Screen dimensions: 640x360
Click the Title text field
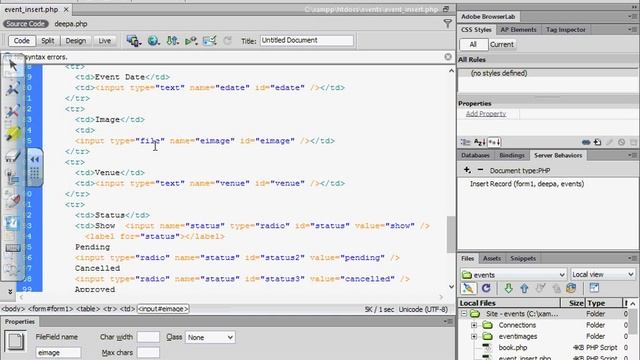tap(307, 40)
